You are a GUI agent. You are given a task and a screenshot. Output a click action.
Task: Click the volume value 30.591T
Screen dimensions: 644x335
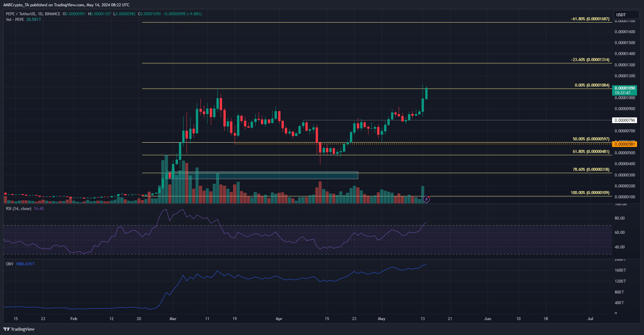pyautogui.click(x=34, y=20)
